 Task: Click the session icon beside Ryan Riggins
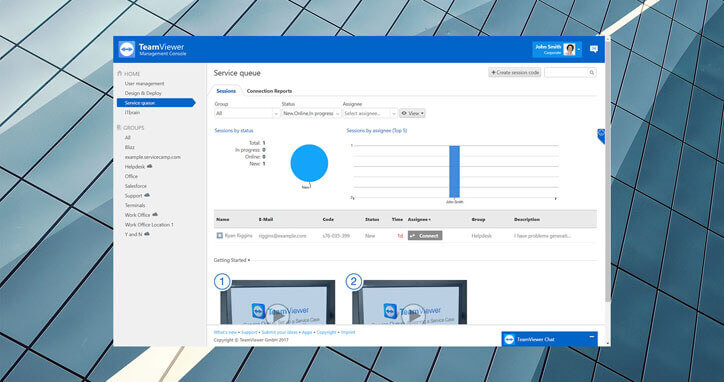(220, 236)
